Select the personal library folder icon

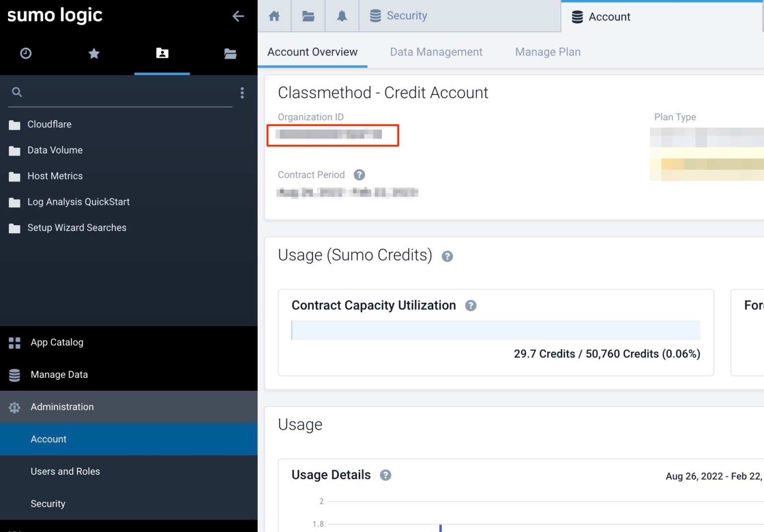pos(162,54)
